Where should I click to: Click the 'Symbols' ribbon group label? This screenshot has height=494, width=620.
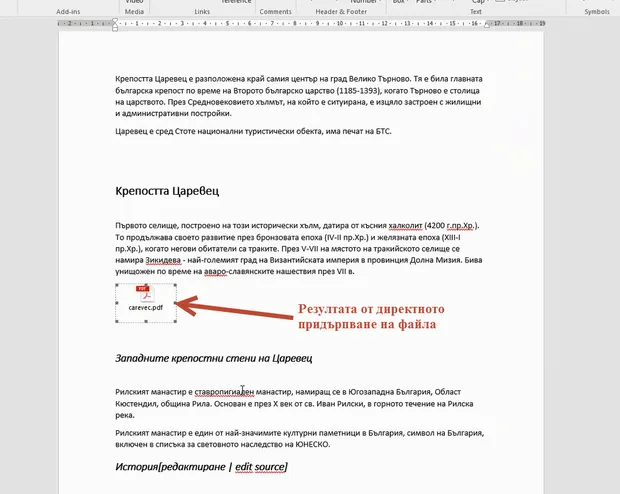coord(597,11)
